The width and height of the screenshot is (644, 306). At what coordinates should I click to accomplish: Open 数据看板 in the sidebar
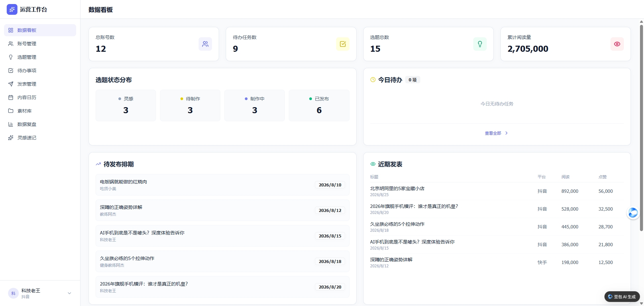coord(40,30)
